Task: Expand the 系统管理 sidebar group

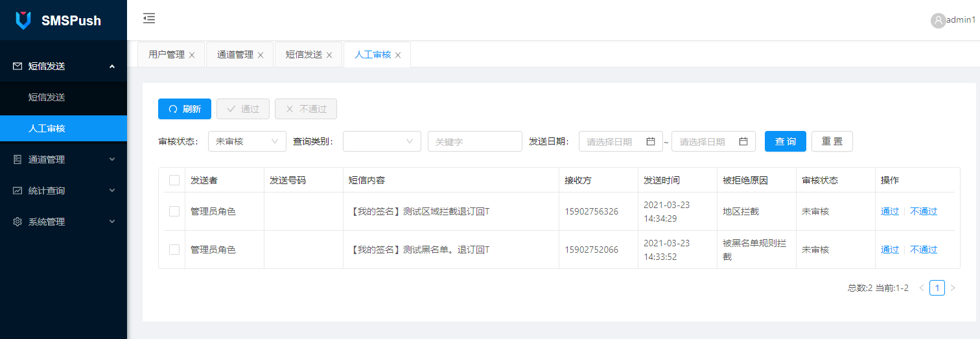Action: [64, 222]
